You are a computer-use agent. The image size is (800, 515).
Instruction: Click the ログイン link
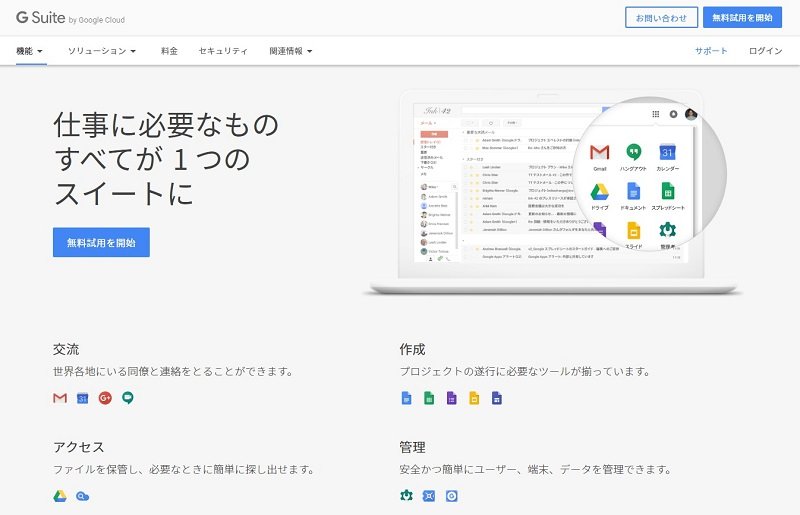[x=765, y=51]
